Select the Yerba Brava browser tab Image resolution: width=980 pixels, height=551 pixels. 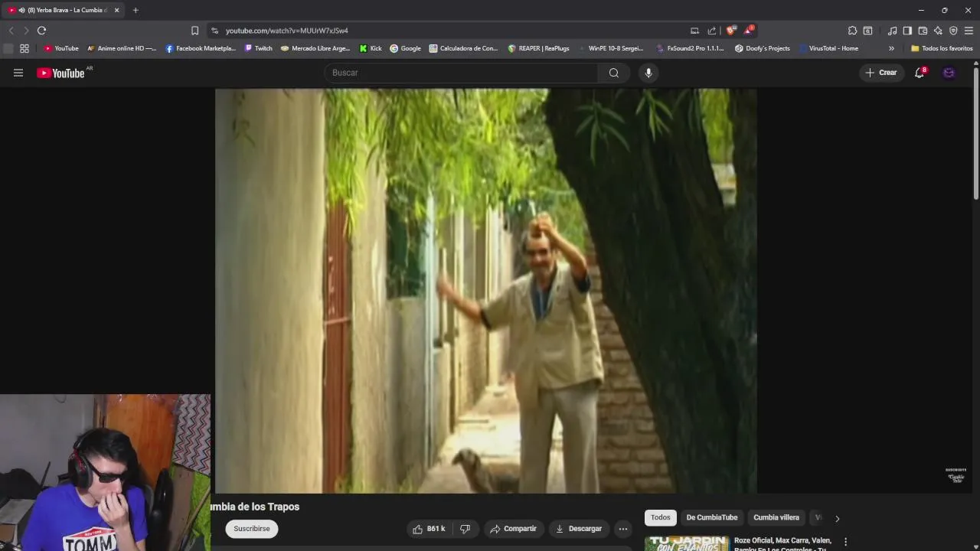[x=63, y=10]
